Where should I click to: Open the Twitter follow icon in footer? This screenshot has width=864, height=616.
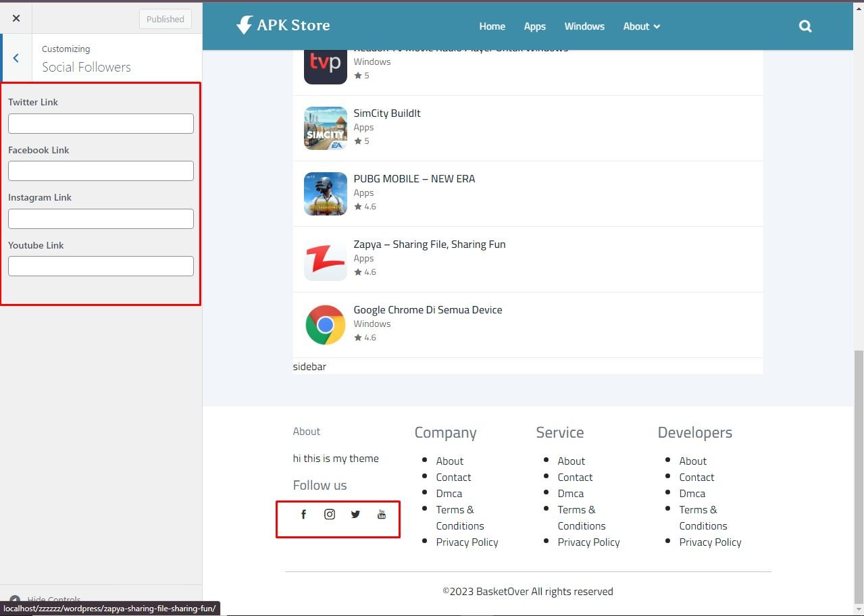tap(355, 515)
